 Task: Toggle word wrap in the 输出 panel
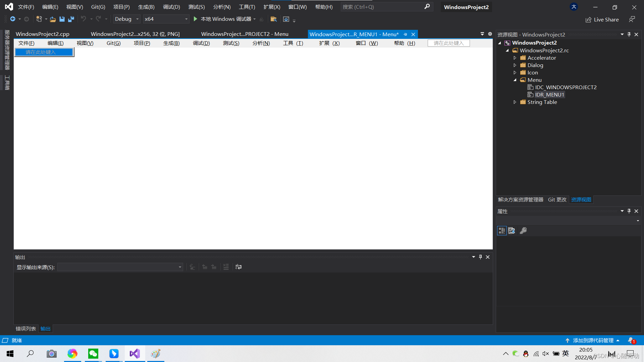click(238, 267)
